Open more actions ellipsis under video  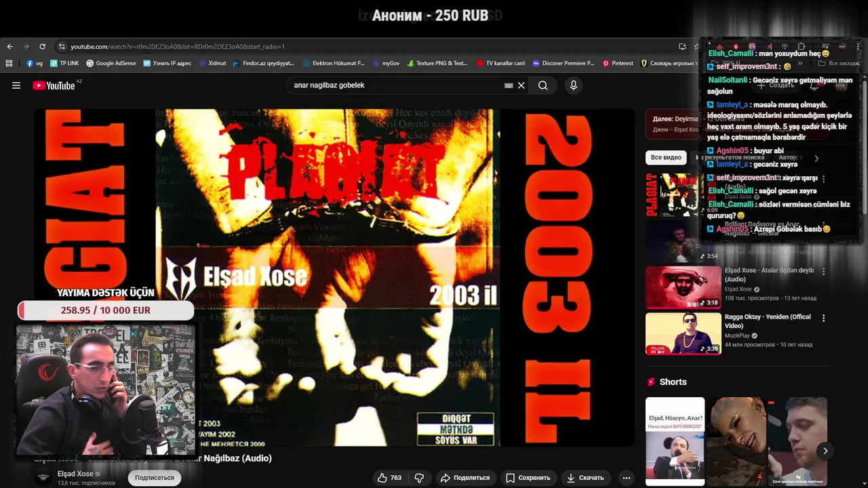click(627, 478)
